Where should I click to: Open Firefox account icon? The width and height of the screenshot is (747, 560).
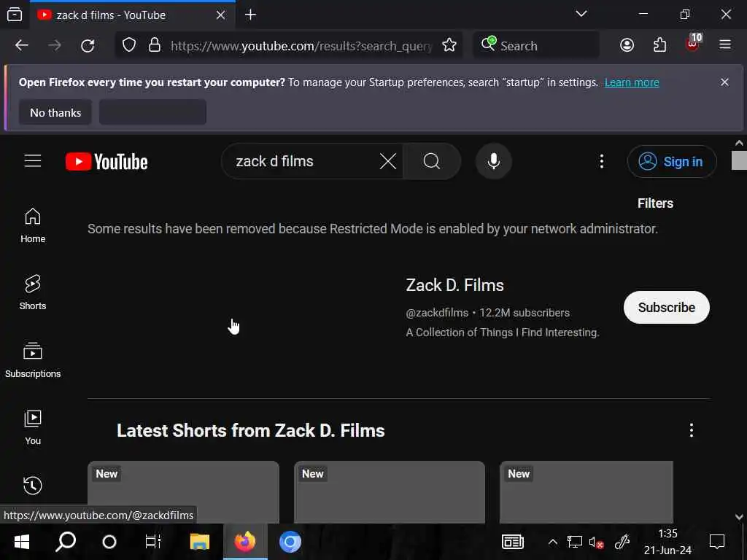pos(627,45)
